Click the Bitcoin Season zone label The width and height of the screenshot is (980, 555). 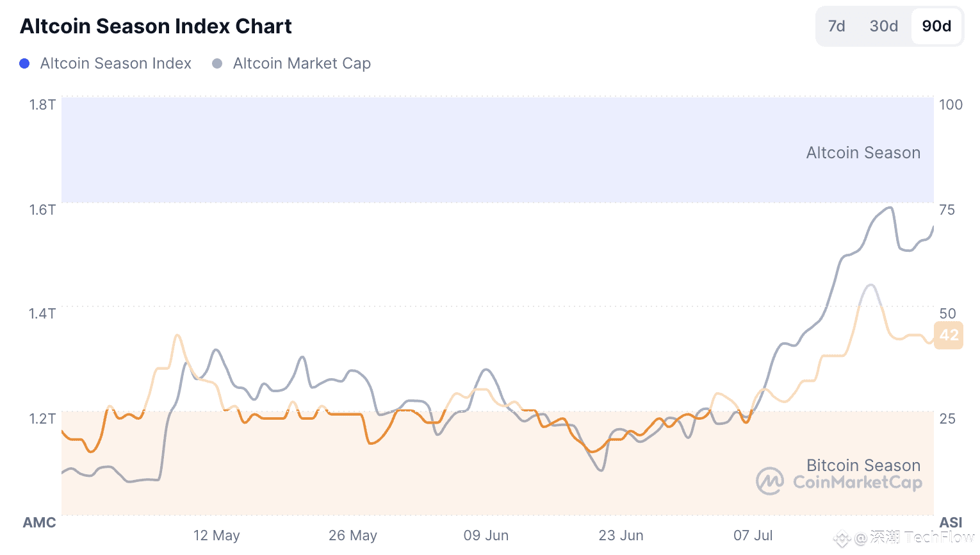coord(863,465)
